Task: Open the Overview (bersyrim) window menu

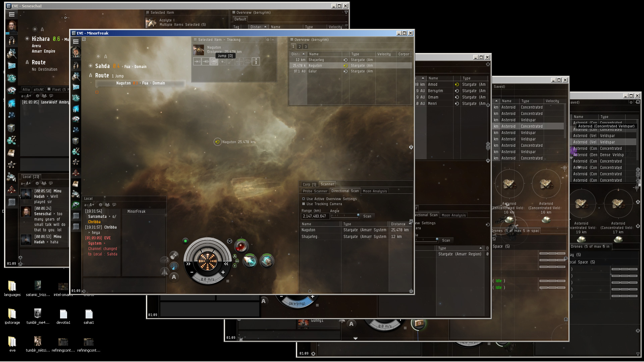Action: pyautogui.click(x=292, y=40)
